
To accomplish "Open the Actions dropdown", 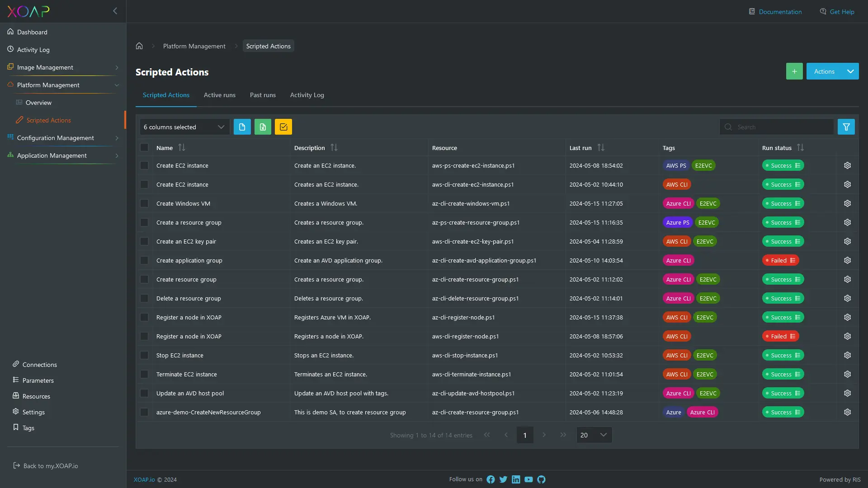I will tap(832, 71).
